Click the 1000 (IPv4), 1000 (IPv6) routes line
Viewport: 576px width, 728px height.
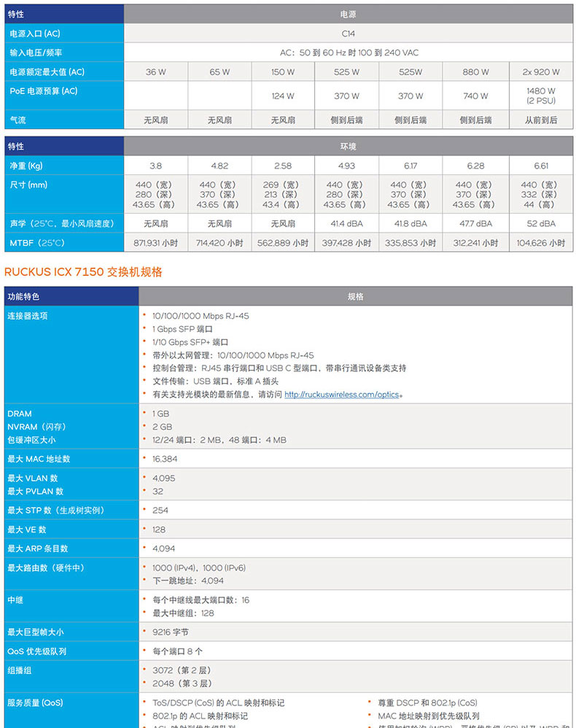click(199, 568)
